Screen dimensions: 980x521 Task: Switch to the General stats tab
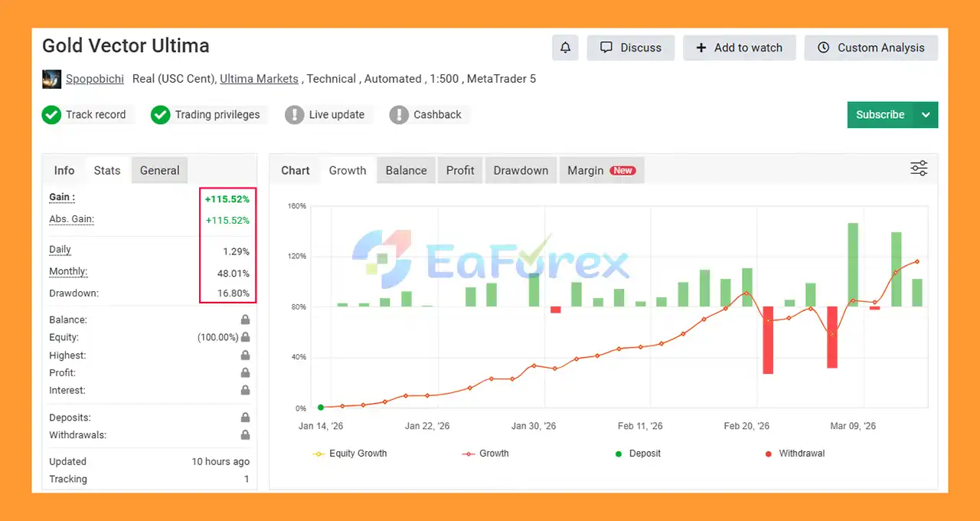[159, 171]
